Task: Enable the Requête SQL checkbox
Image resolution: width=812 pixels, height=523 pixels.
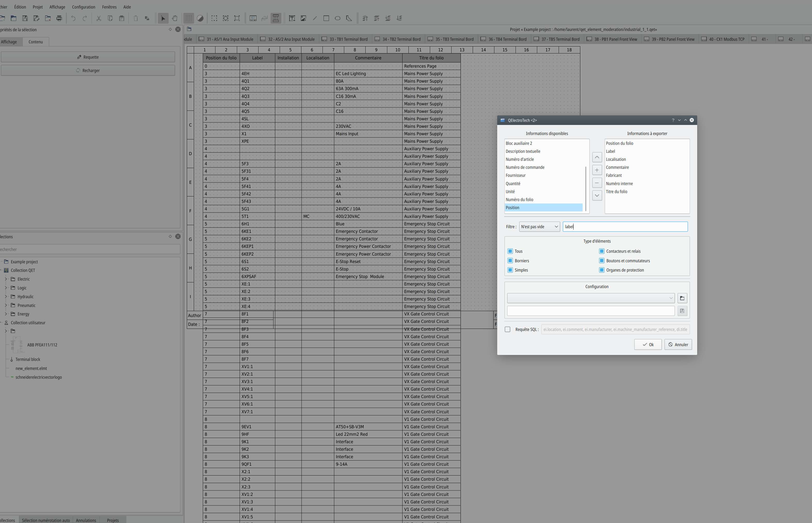Action: [x=508, y=329]
